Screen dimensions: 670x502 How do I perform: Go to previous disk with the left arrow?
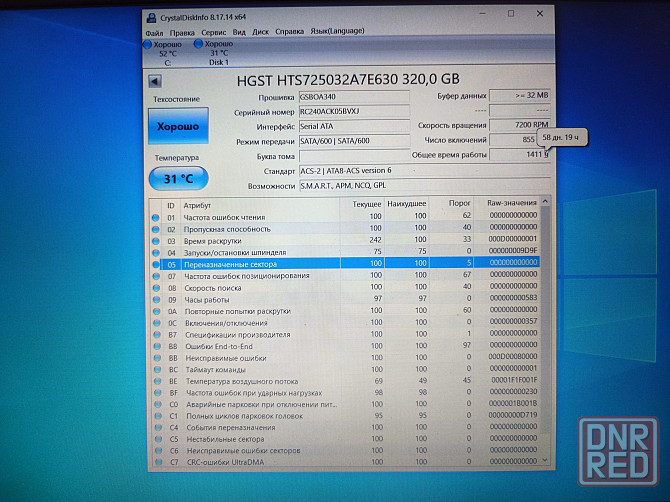155,82
